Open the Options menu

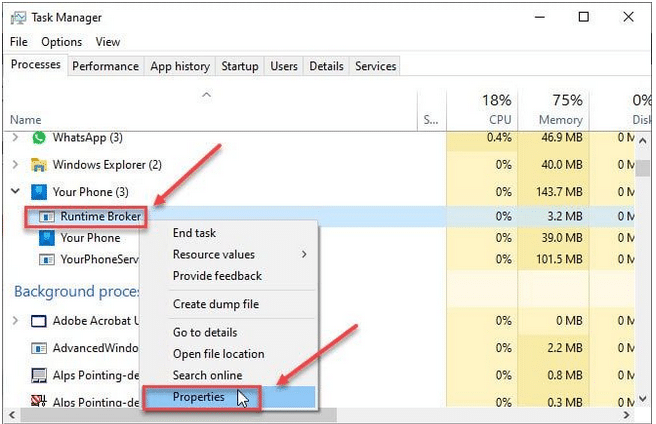tap(62, 42)
